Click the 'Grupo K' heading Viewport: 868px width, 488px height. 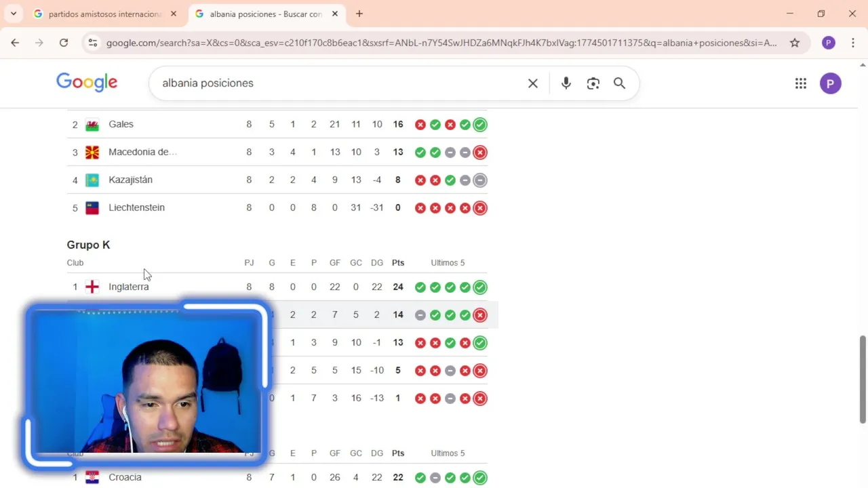(88, 245)
